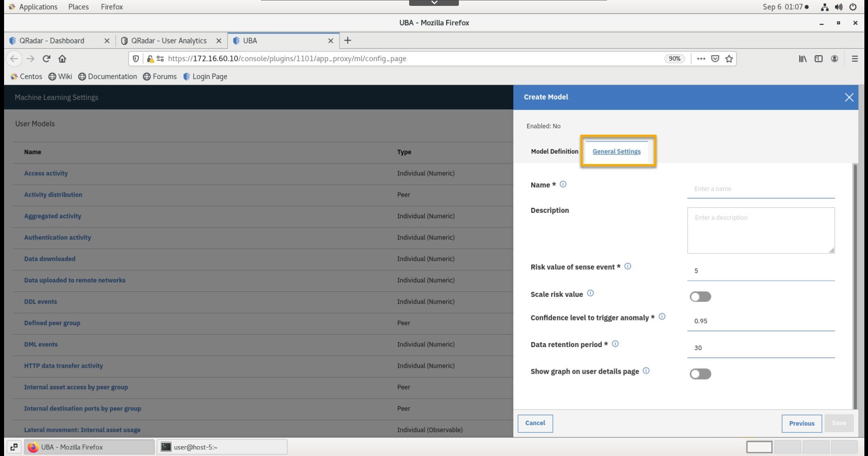Open the Activity distribution model link
868x456 pixels.
pyautogui.click(x=53, y=195)
